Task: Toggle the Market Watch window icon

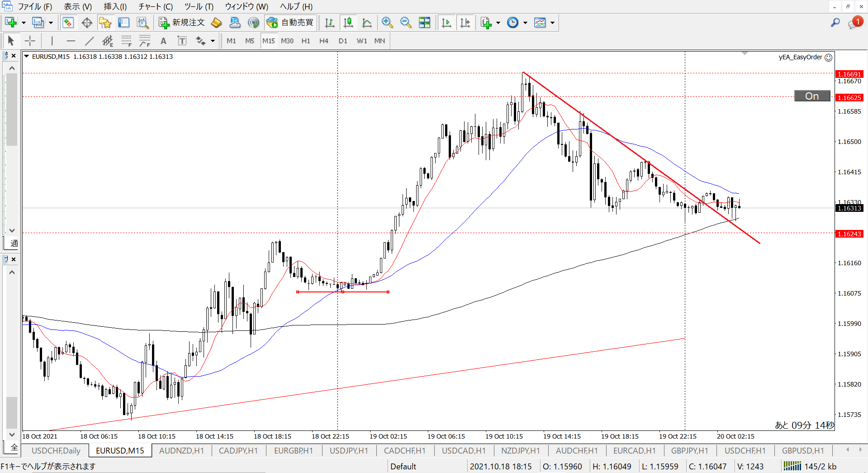Action: click(x=68, y=22)
